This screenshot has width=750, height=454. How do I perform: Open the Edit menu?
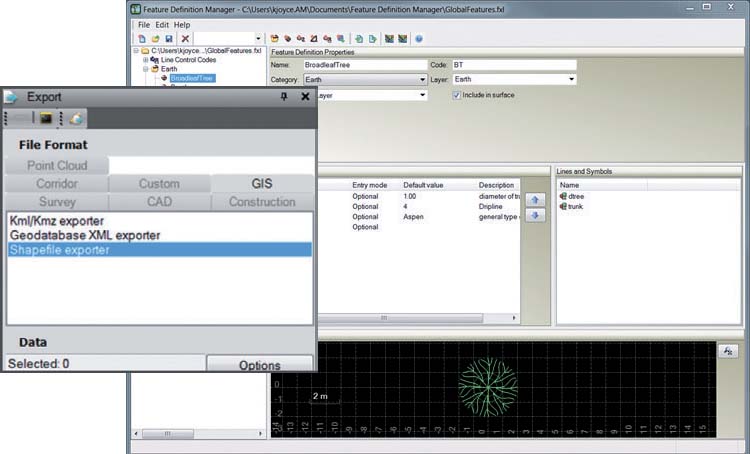[162, 25]
